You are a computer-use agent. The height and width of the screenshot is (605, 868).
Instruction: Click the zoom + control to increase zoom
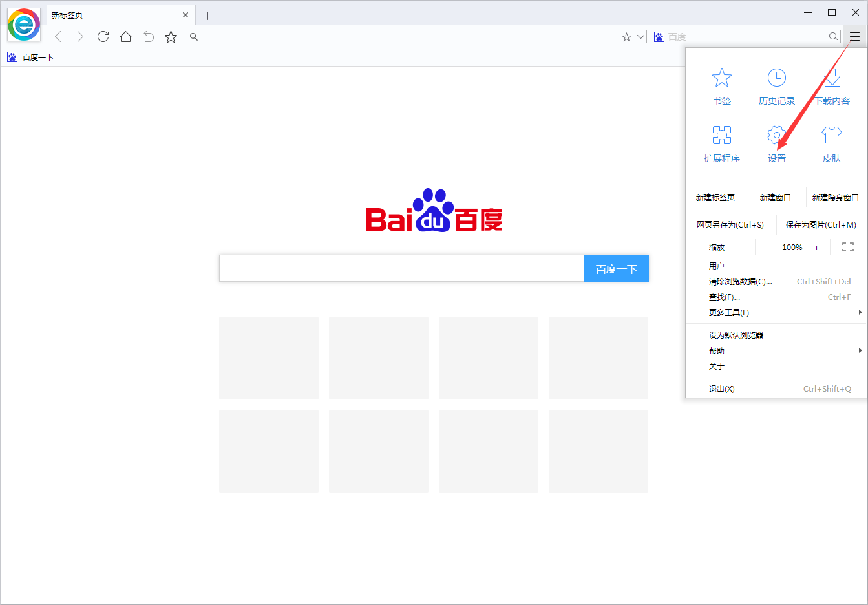816,247
